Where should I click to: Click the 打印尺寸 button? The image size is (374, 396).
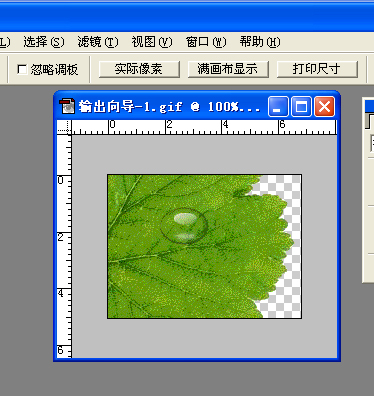tap(317, 69)
